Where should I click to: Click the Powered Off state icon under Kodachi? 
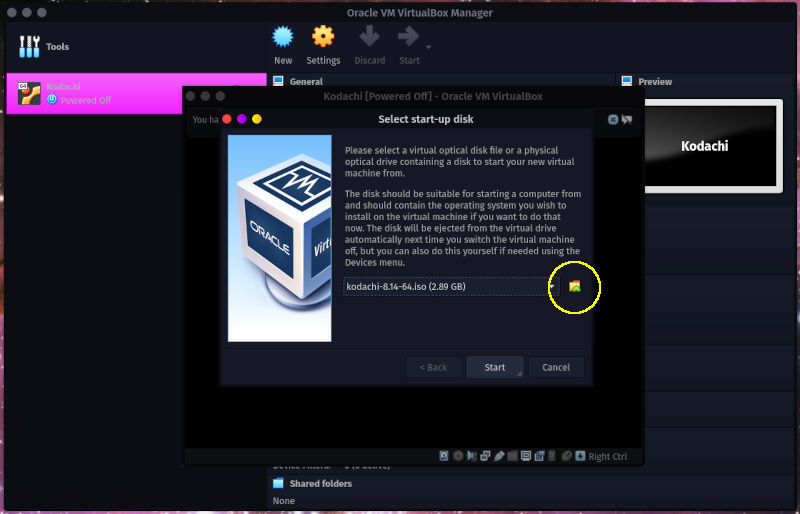tap(52, 100)
